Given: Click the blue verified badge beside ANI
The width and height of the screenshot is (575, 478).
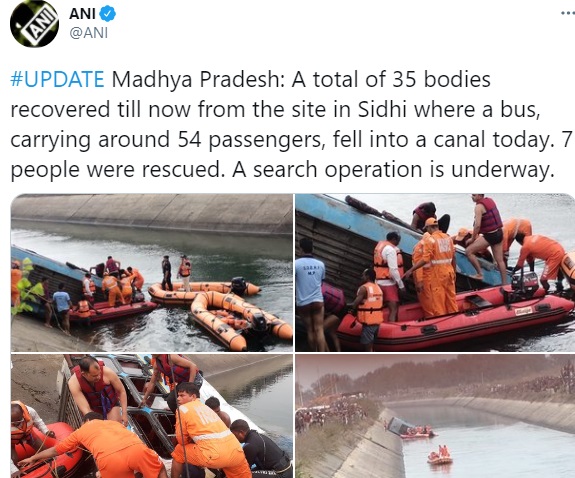Looking at the screenshot, I should (108, 14).
